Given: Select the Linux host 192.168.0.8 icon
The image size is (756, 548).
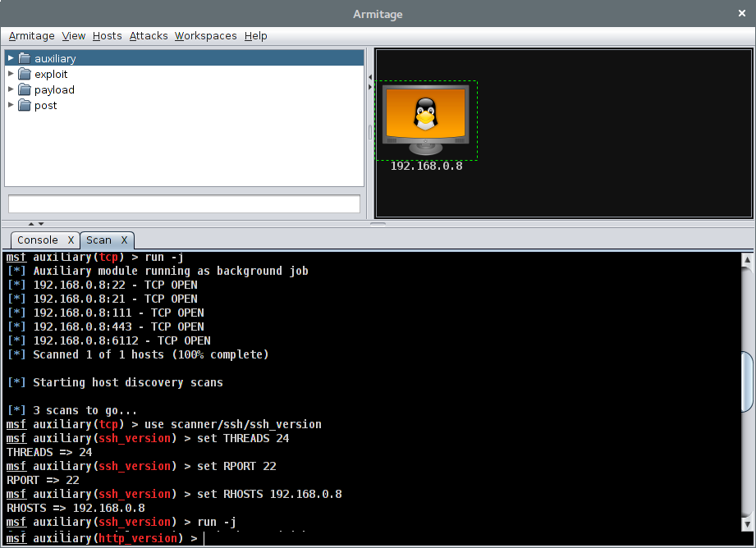Looking at the screenshot, I should coord(426,120).
